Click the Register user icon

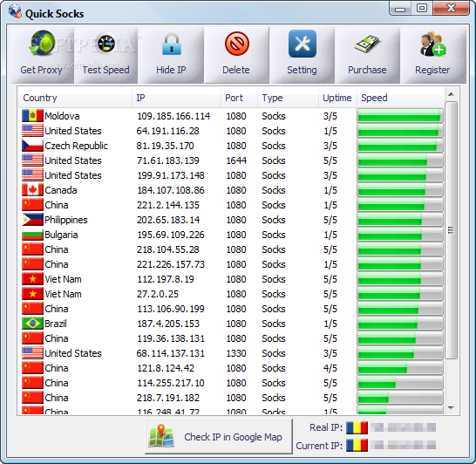coord(432,44)
